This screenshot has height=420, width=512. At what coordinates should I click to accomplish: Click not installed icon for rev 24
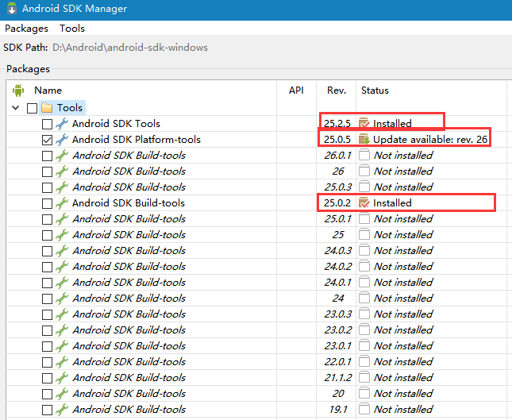364,299
